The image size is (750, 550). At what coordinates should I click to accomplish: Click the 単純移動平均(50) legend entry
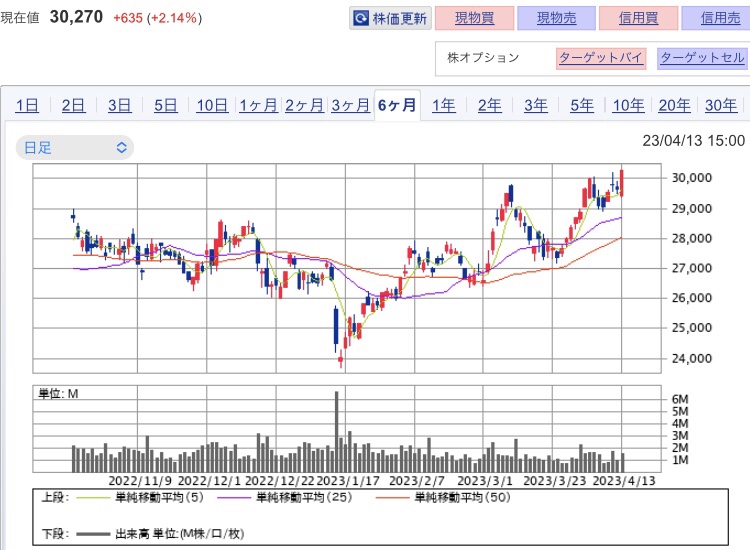pyautogui.click(x=443, y=497)
